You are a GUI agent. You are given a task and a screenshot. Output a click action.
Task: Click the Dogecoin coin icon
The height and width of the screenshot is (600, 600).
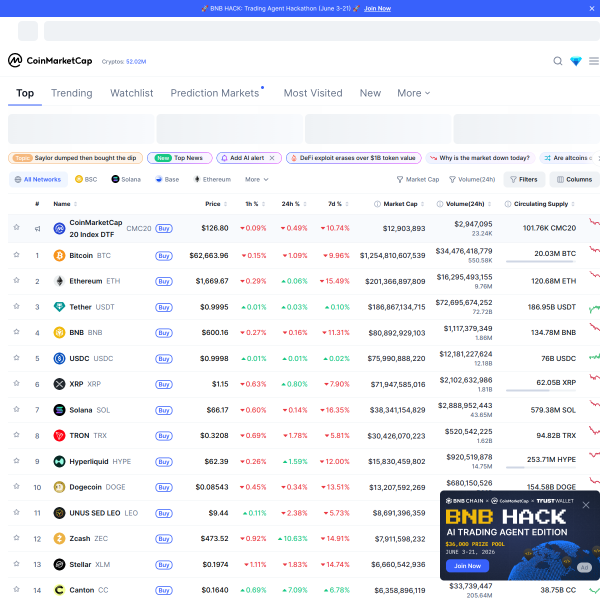point(59,487)
